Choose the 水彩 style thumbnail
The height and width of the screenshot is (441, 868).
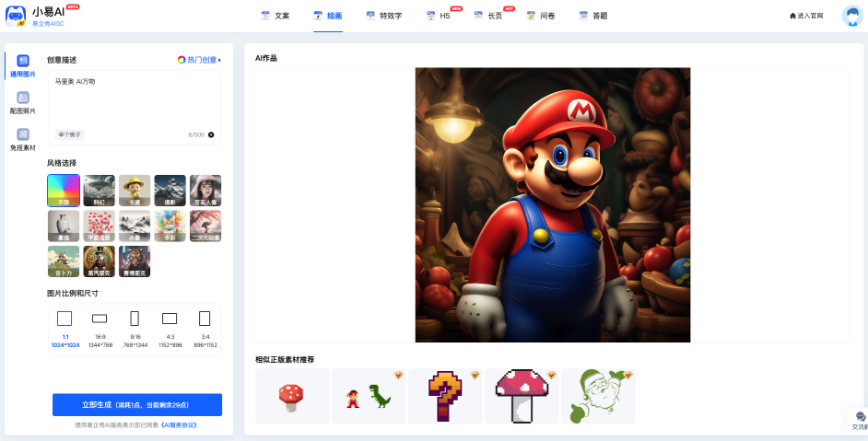click(170, 226)
